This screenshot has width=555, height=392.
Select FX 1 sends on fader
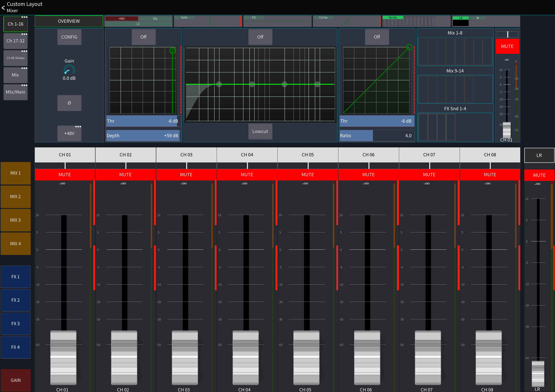[x=15, y=277]
